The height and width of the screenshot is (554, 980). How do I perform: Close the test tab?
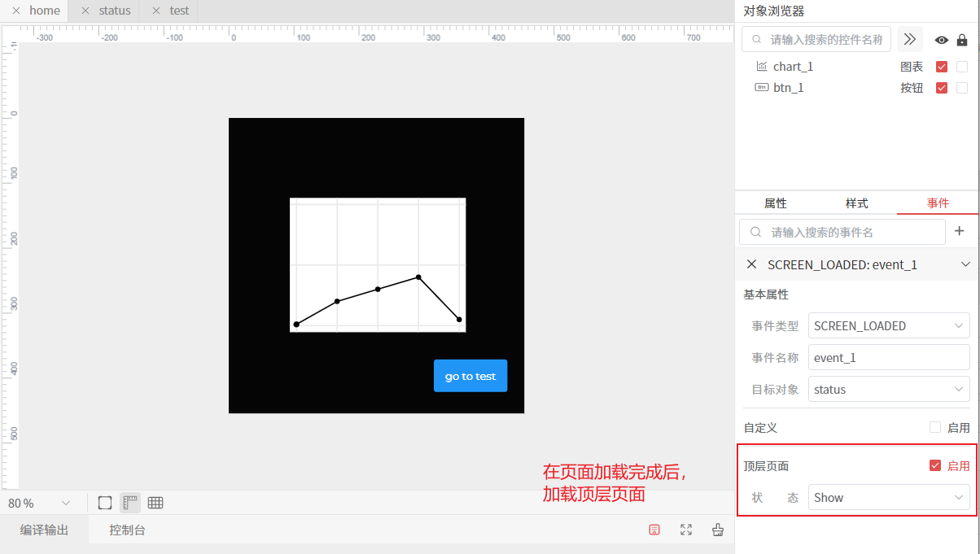(x=156, y=11)
